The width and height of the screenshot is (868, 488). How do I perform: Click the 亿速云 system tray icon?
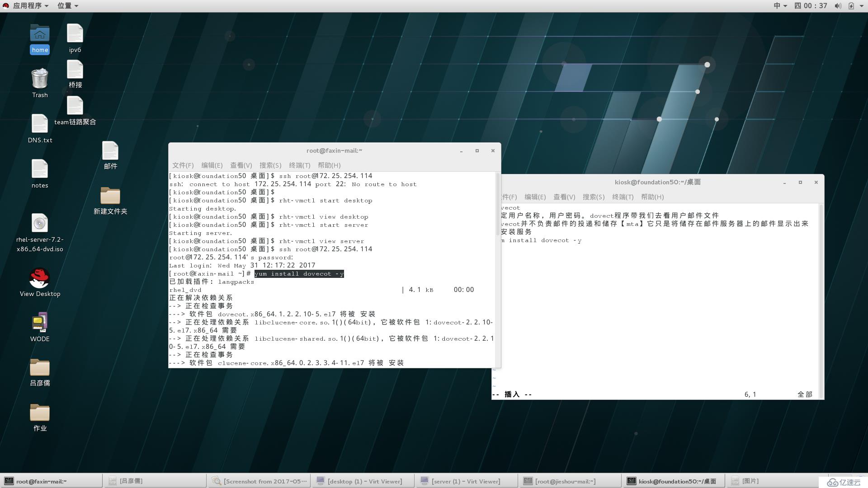pyautogui.click(x=846, y=481)
